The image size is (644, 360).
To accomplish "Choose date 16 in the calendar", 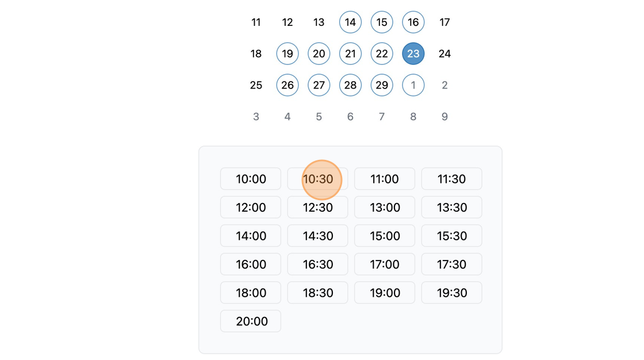I will click(x=413, y=22).
